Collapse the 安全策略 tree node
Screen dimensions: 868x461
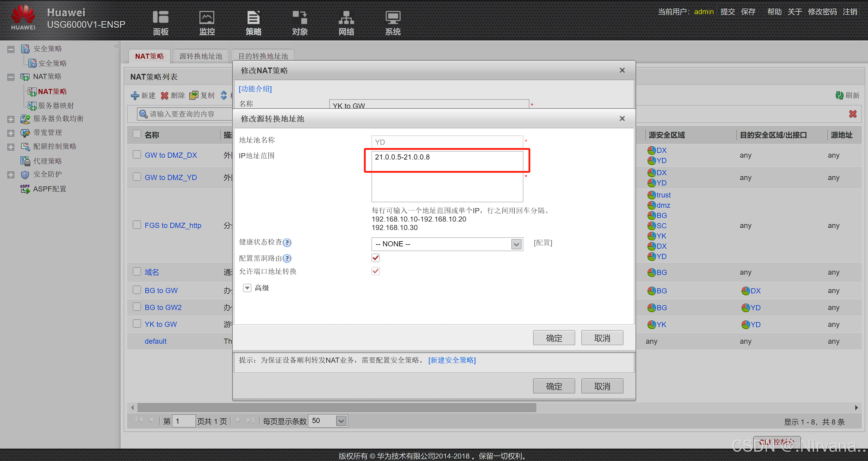click(x=11, y=49)
